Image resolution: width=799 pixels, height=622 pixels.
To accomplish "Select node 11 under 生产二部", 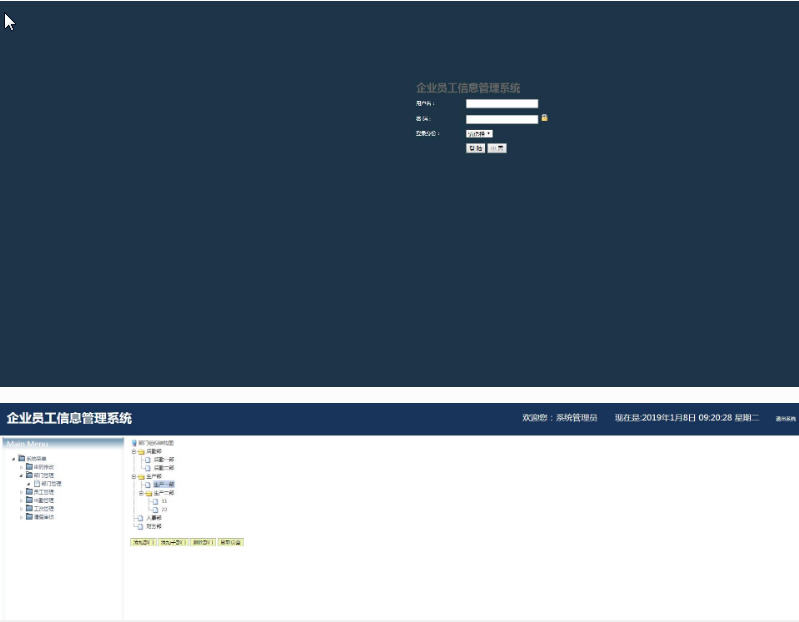I will (164, 501).
